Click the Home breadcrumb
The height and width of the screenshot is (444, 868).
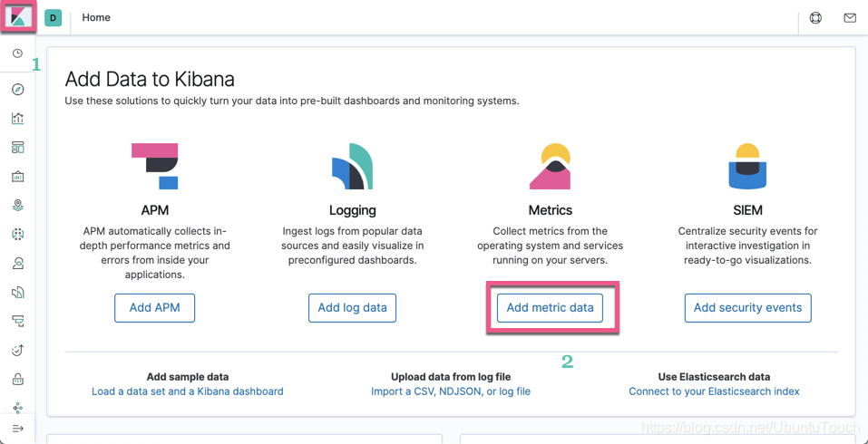[x=96, y=18]
